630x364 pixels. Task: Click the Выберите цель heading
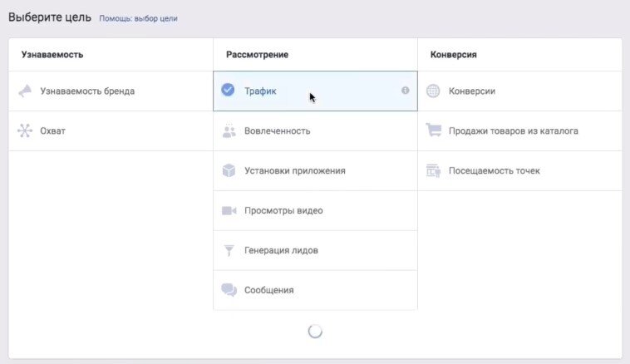tap(50, 17)
